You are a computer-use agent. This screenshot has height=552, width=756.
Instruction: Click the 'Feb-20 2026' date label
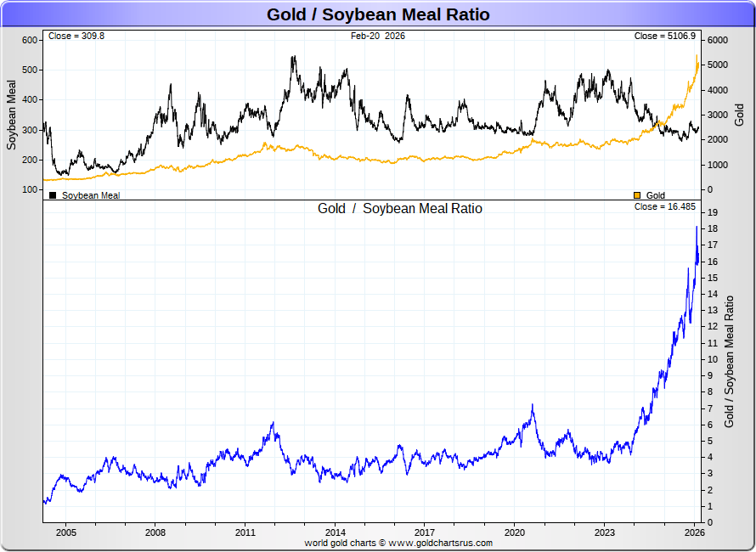(x=378, y=37)
